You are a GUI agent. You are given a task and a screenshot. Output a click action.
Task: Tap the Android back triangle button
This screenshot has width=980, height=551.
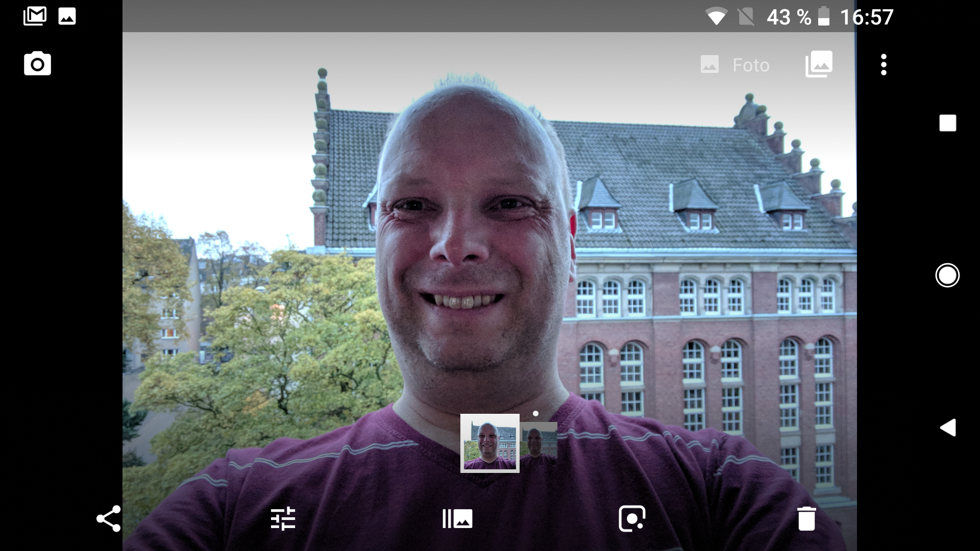point(948,428)
